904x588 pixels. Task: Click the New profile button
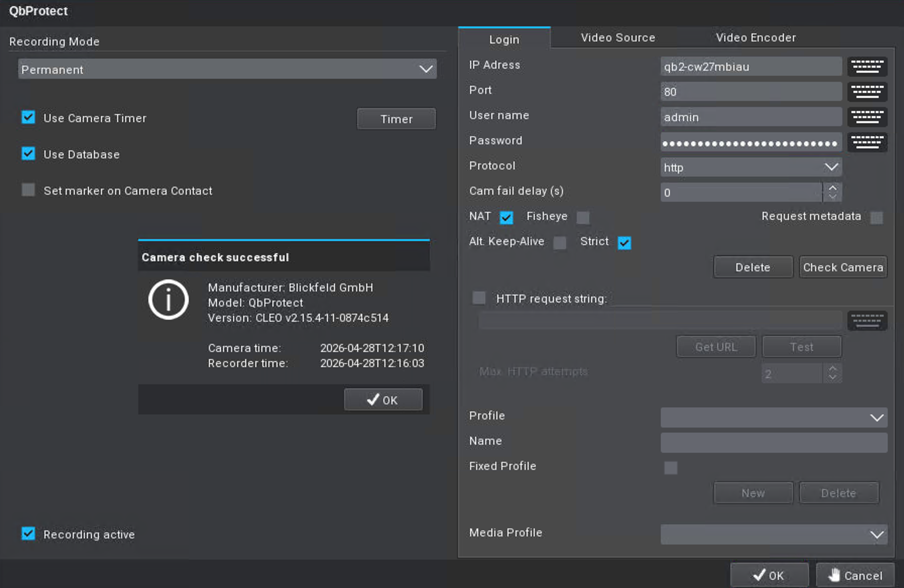[753, 493]
